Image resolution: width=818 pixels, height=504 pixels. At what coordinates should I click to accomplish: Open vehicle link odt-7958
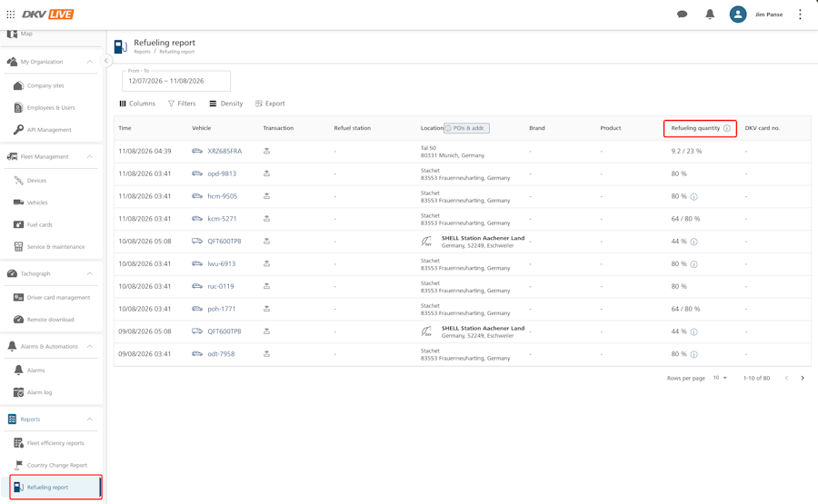click(x=221, y=354)
